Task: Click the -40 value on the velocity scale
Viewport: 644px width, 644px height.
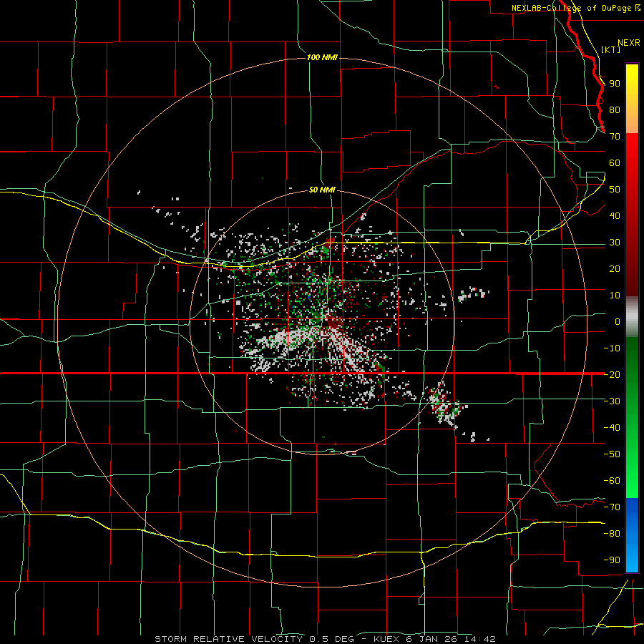Action: tap(612, 428)
